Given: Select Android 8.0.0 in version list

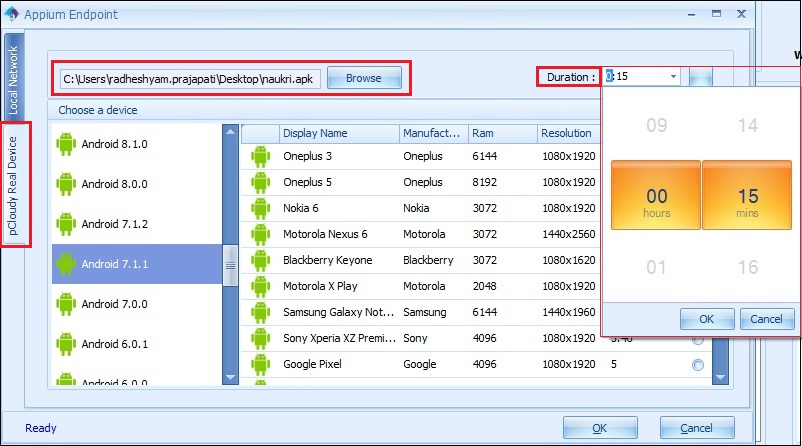Looking at the screenshot, I should click(x=137, y=184).
